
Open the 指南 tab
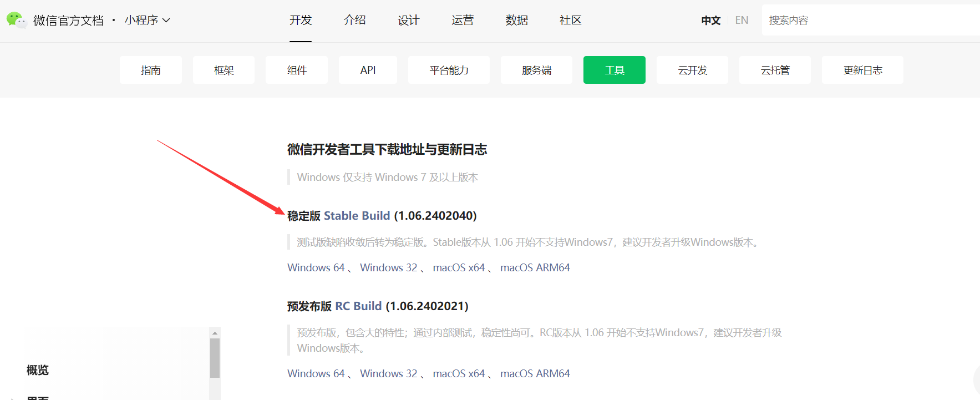point(151,70)
